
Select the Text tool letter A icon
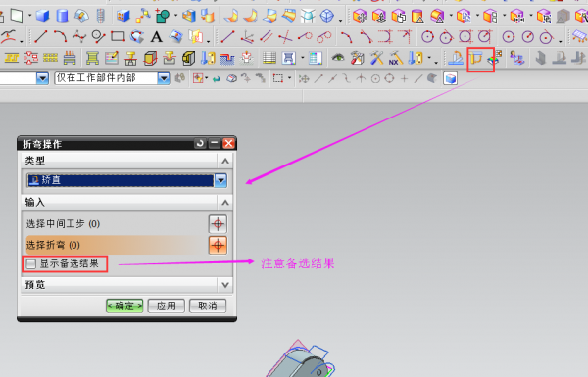157,37
